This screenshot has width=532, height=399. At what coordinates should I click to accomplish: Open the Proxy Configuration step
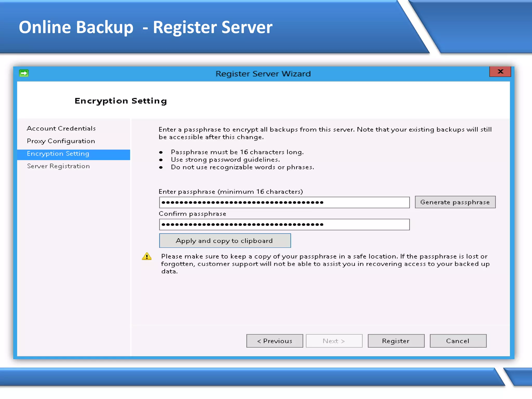(x=61, y=141)
